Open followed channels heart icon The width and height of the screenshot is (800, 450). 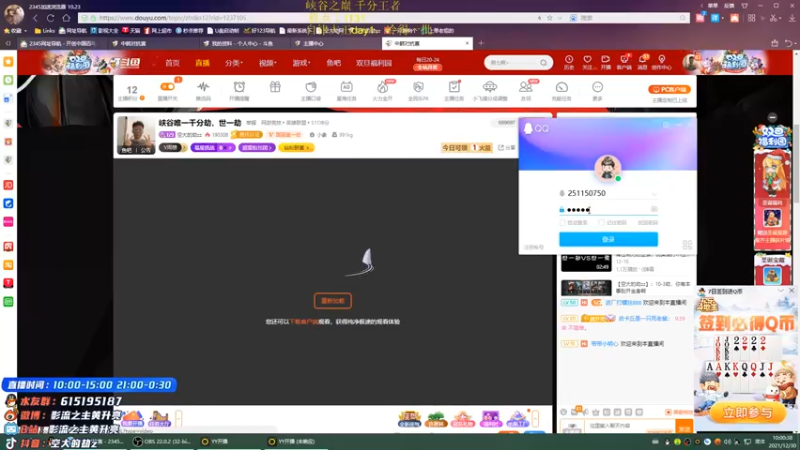pos(587,62)
